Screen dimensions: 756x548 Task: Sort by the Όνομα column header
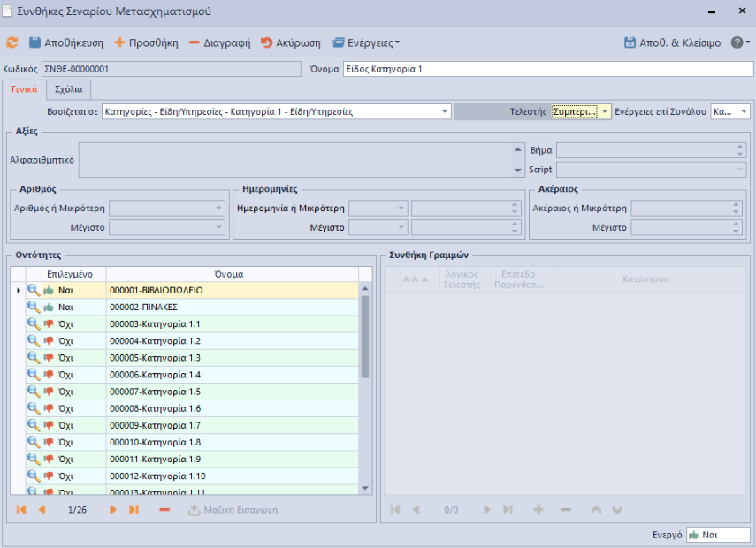click(232, 274)
